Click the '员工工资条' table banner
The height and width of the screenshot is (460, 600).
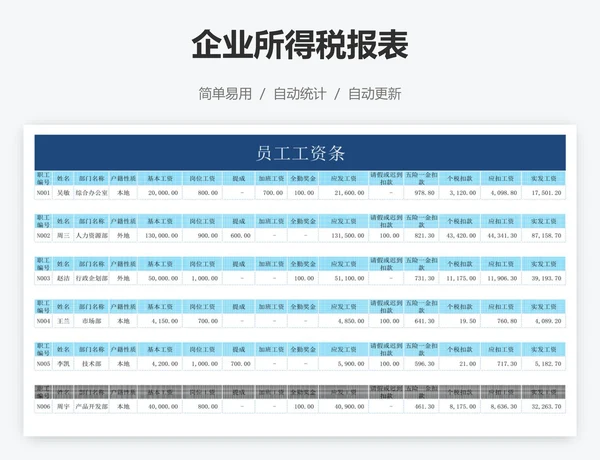300,153
